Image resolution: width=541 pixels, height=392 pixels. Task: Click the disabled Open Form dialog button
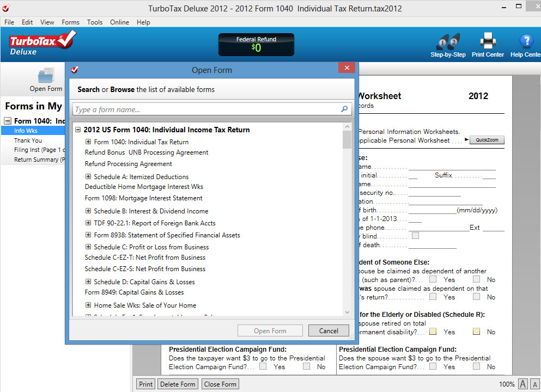coord(270,330)
